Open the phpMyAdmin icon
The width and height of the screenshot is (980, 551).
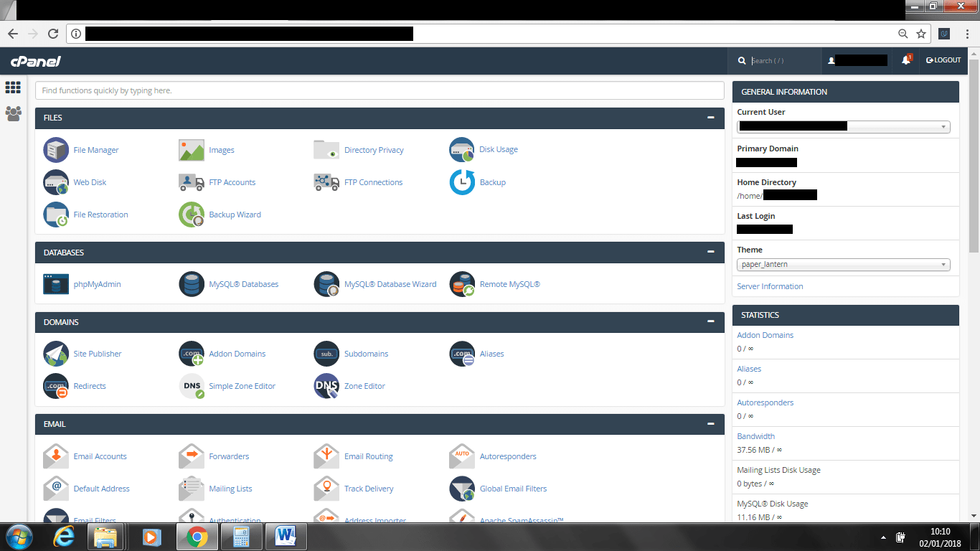coord(56,284)
